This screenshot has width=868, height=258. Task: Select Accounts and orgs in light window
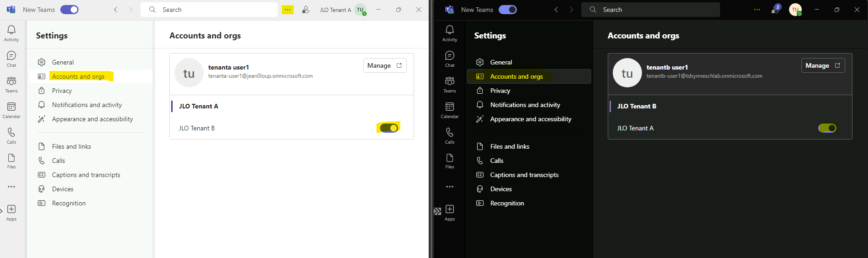click(91, 76)
